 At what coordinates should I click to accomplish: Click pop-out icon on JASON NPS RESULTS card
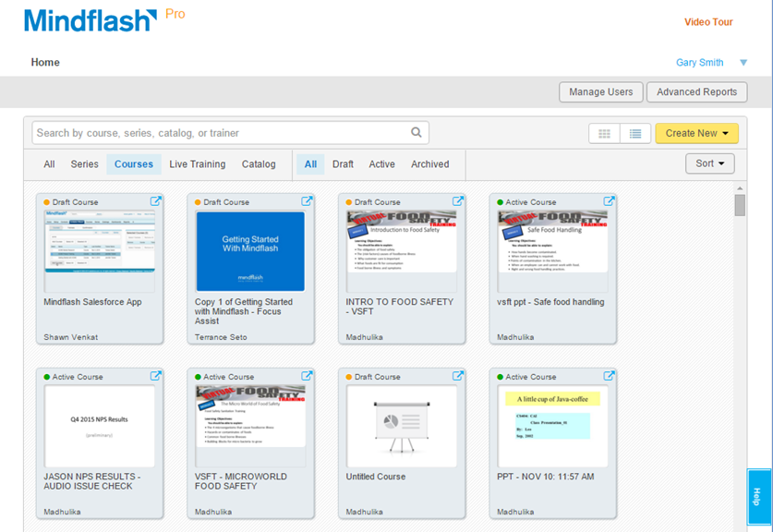[156, 376]
